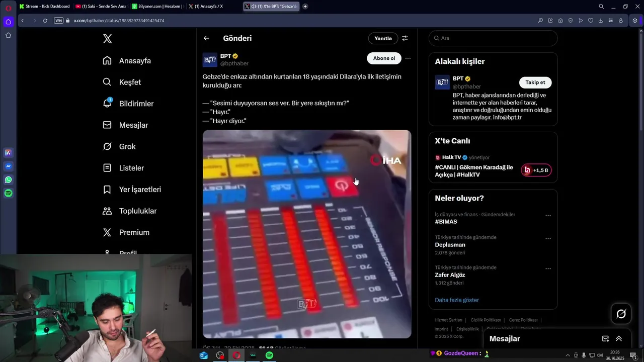Image resolution: width=644 pixels, height=362 pixels.
Task: Open the downloads toolbar icon
Action: coord(601,21)
